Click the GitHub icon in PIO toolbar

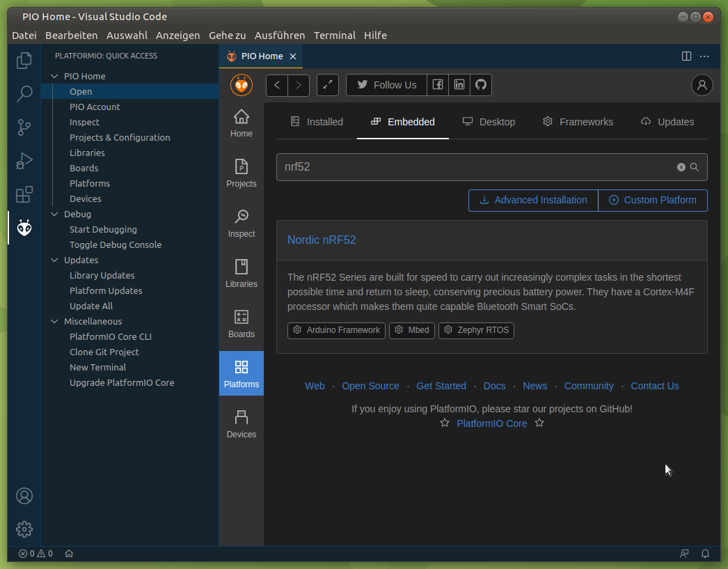[481, 85]
